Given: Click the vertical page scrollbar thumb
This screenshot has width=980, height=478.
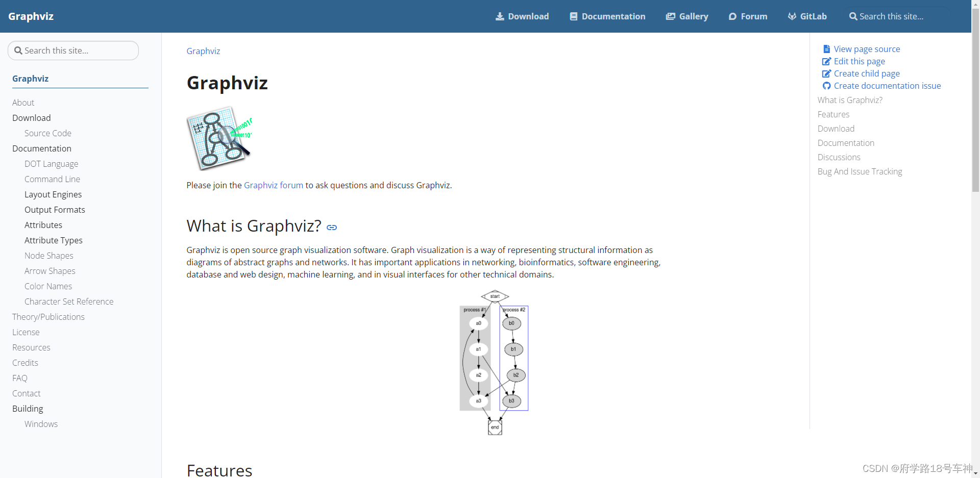Looking at the screenshot, I should pos(975,97).
